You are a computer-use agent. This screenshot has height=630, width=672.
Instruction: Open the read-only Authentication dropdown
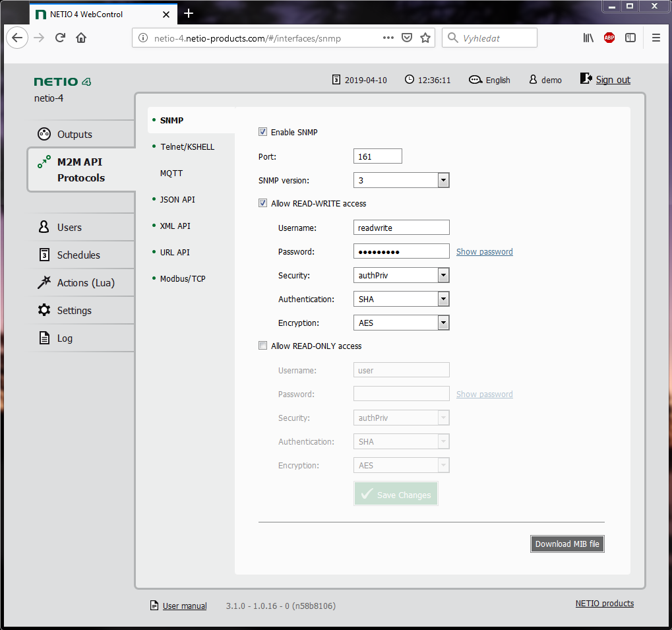click(401, 441)
